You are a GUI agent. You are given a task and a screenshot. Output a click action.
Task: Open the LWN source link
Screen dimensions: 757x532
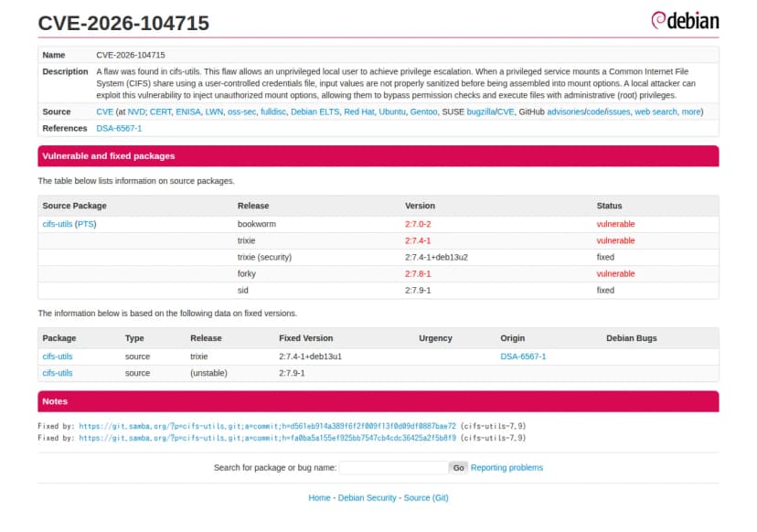click(214, 112)
